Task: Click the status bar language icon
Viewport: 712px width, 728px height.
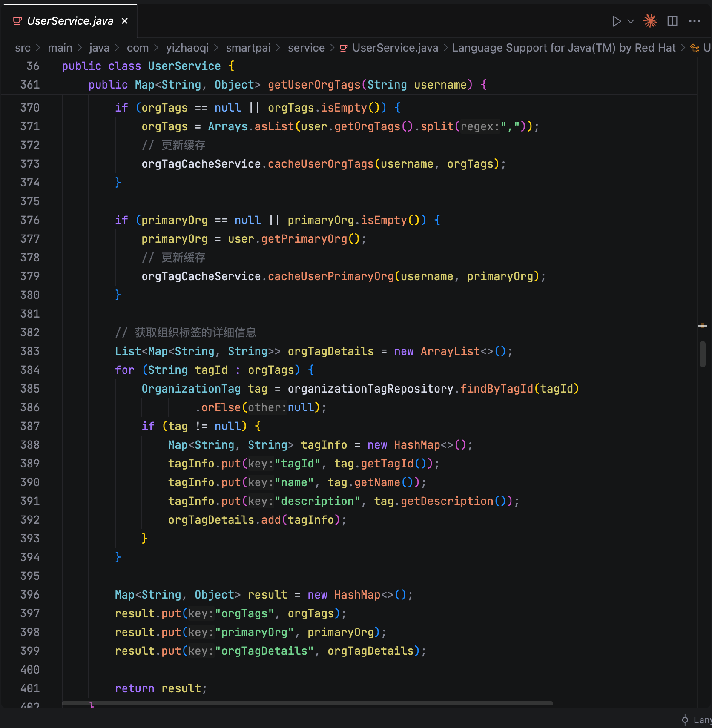Action: coord(685,720)
